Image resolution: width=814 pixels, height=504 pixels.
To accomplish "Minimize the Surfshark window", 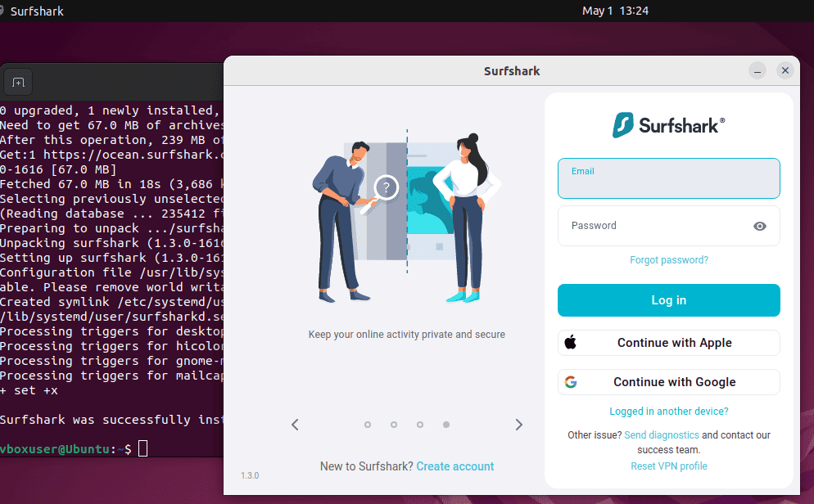I will (x=757, y=70).
